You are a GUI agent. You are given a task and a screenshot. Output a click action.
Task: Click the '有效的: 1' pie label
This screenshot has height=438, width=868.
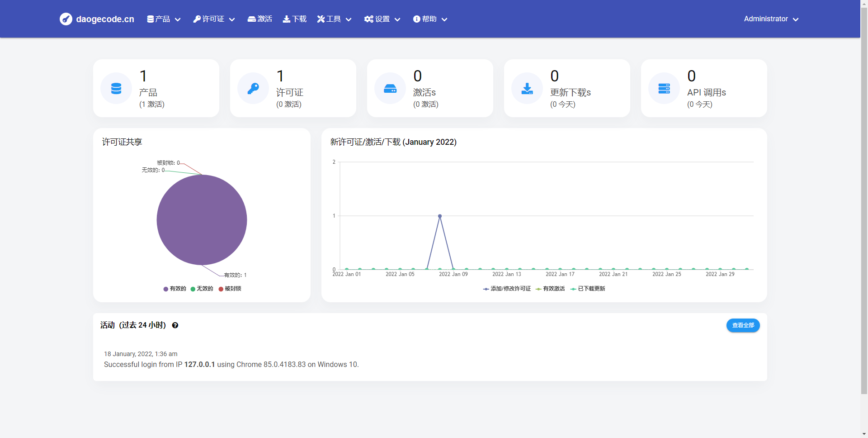tap(236, 275)
